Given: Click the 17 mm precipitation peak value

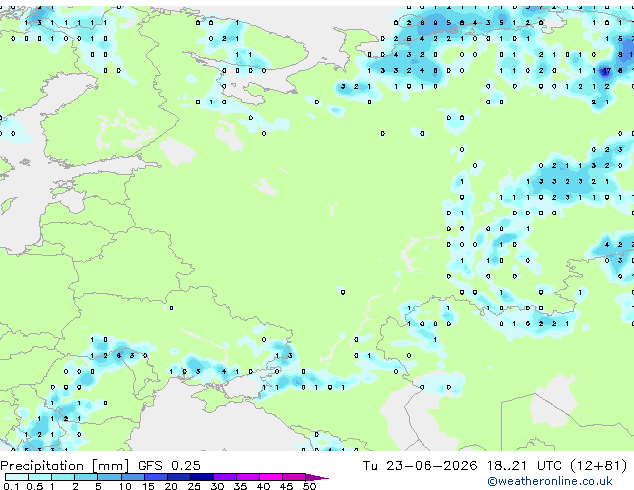Looking at the screenshot, I should click(x=606, y=71).
